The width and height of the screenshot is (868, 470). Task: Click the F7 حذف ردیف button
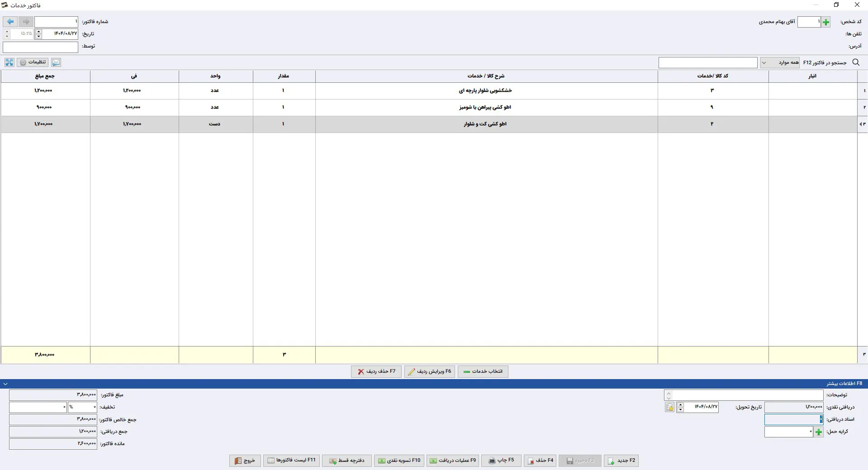(376, 371)
